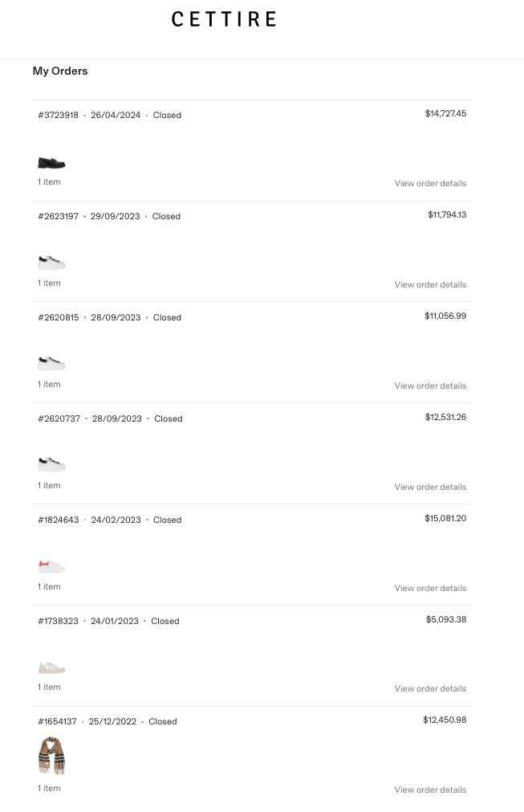View order details for order #3723918

click(430, 183)
